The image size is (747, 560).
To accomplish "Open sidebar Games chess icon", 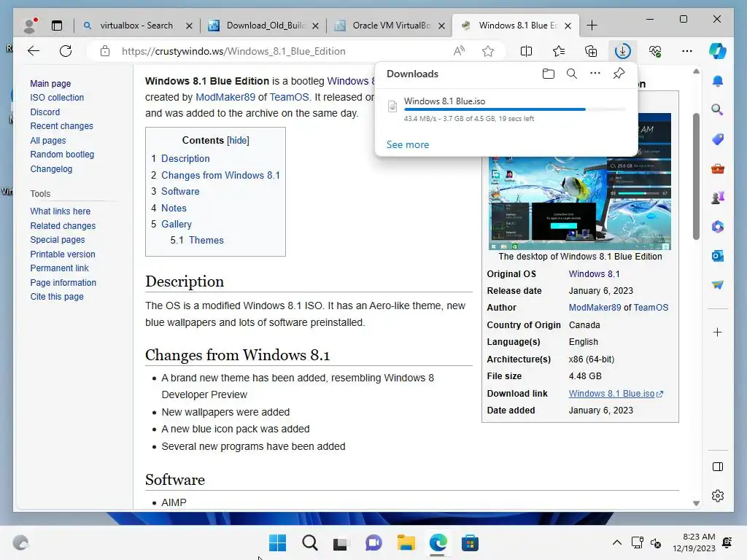I will point(718,197).
